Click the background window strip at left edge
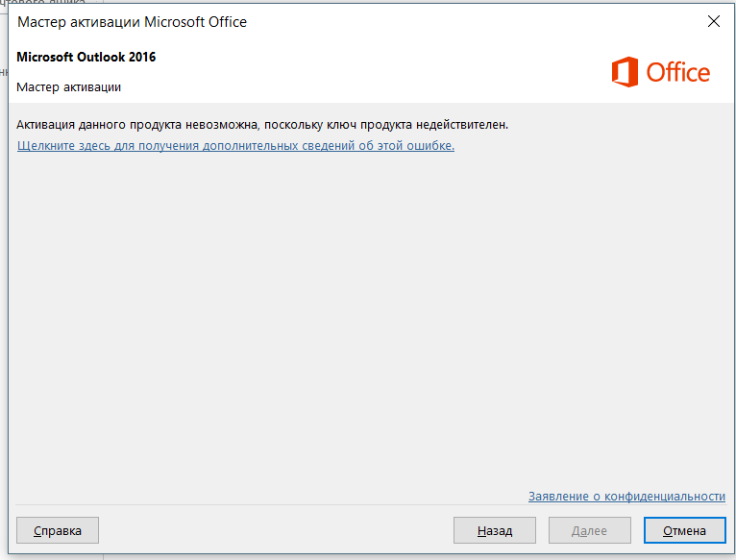Screen dimensions: 736x560 point(4,281)
